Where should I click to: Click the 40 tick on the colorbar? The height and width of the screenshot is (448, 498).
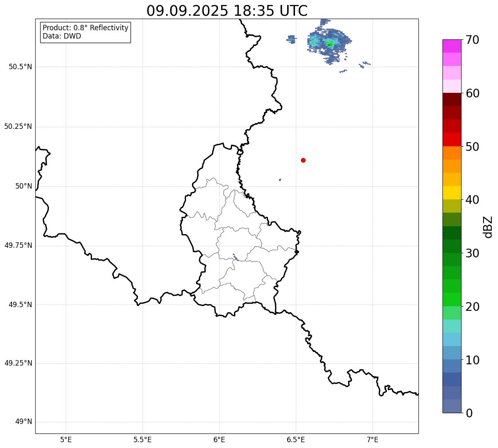click(472, 200)
